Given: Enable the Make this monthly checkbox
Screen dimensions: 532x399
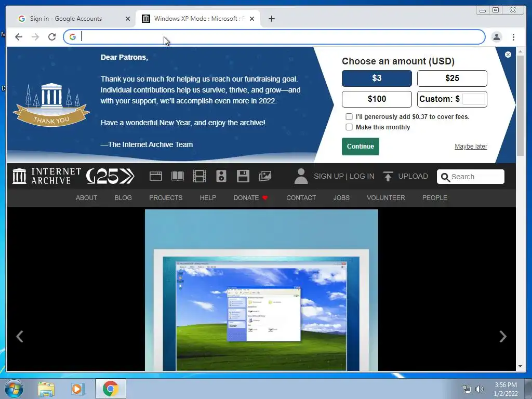Looking at the screenshot, I should pos(349,127).
